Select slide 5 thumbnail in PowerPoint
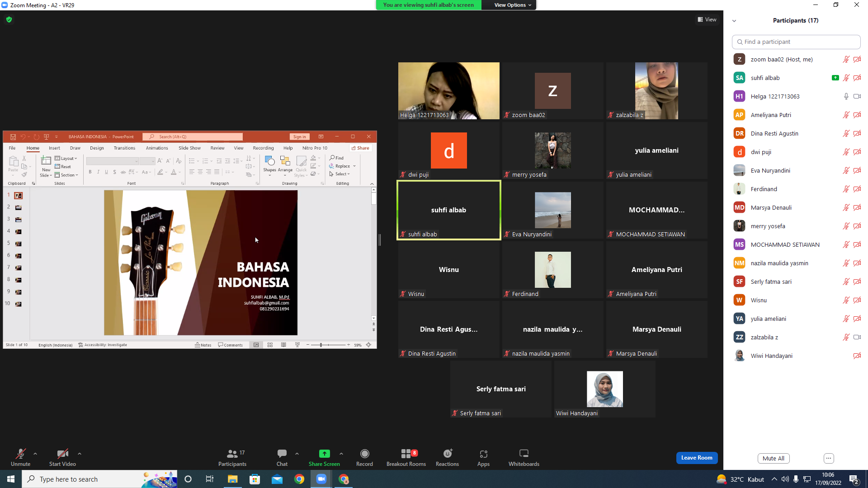 coord(19,244)
